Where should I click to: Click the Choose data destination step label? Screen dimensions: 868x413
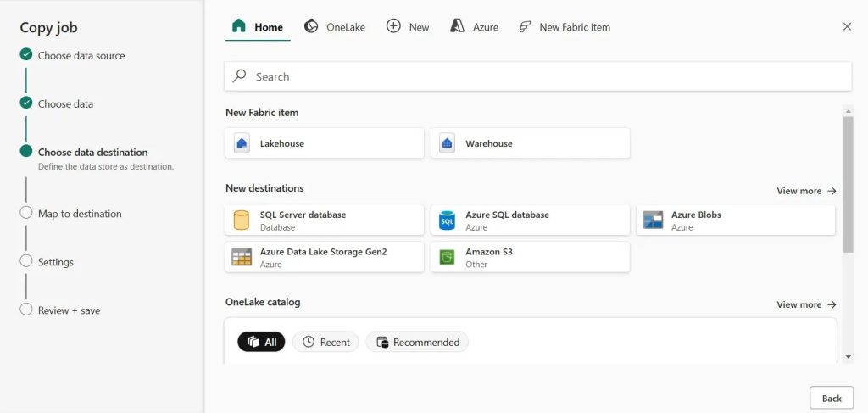[93, 153]
